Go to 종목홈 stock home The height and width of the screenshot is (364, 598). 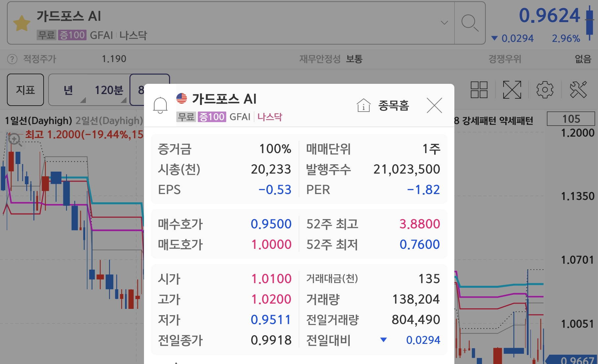393,106
